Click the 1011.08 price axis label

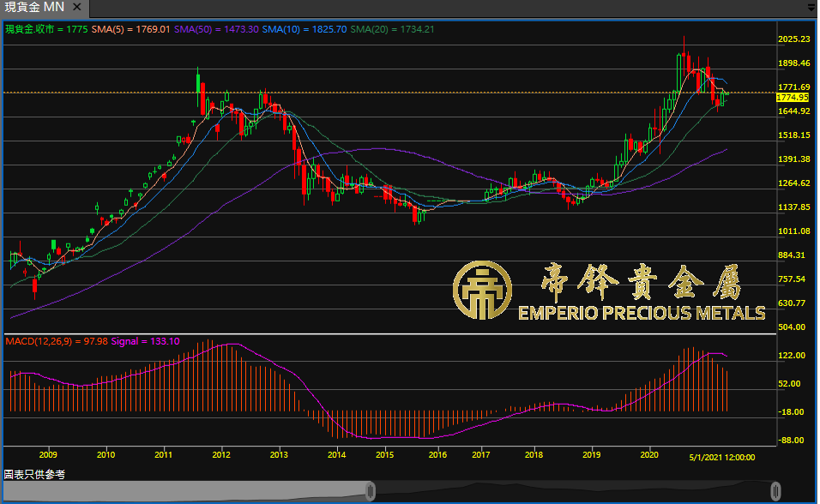(794, 231)
